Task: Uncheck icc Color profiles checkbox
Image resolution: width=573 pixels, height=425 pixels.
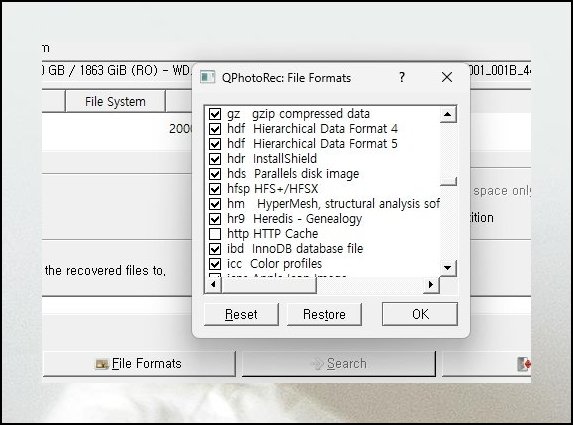Action: tap(215, 264)
